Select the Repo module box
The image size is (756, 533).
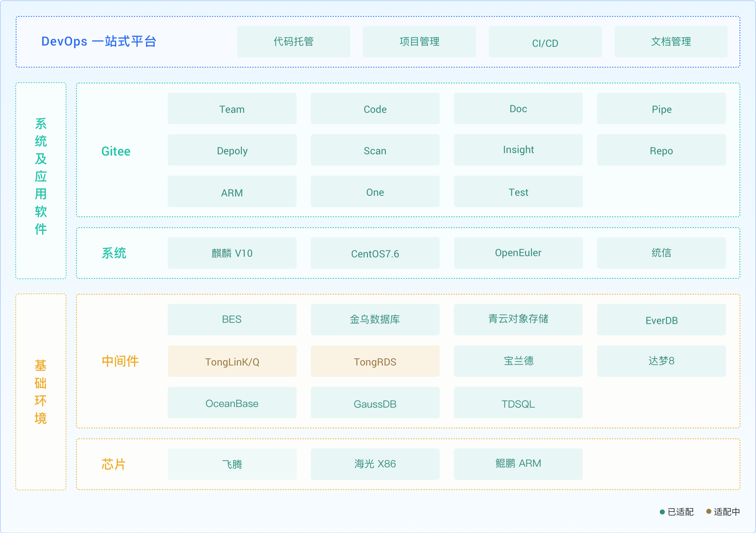point(661,150)
